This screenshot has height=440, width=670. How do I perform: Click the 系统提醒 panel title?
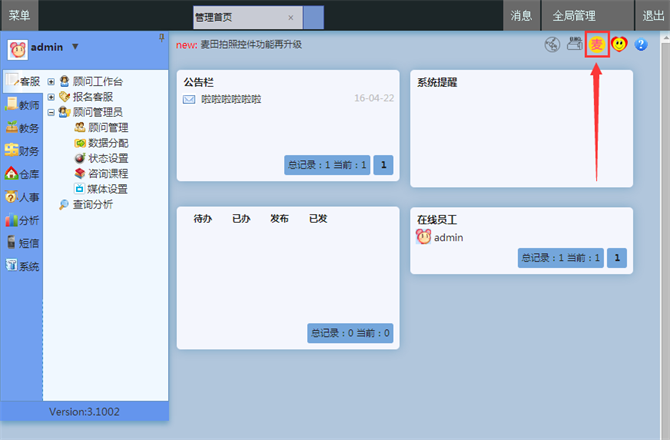pyautogui.click(x=437, y=82)
